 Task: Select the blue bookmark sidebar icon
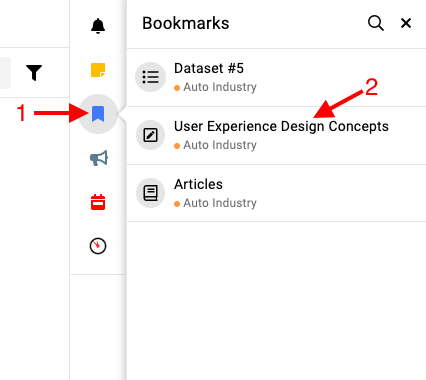(x=98, y=114)
